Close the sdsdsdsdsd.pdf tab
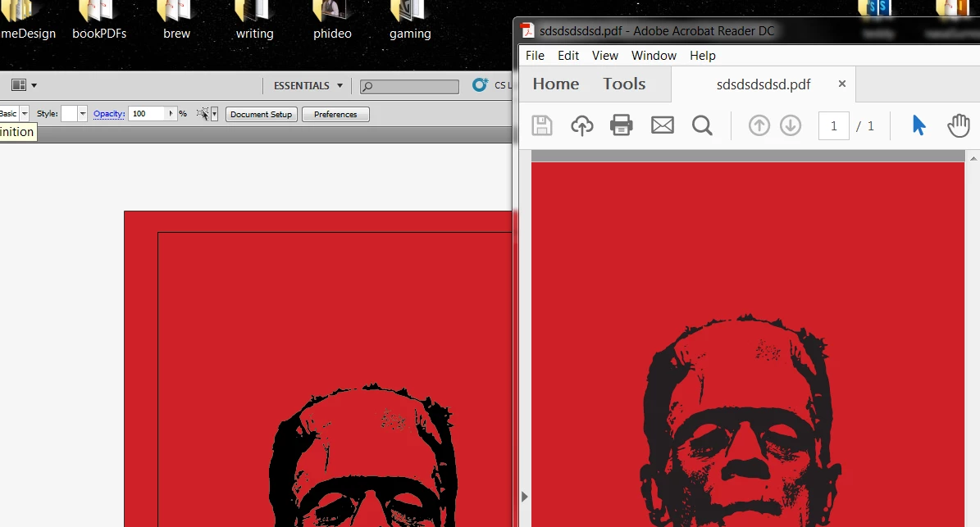 [x=842, y=84]
